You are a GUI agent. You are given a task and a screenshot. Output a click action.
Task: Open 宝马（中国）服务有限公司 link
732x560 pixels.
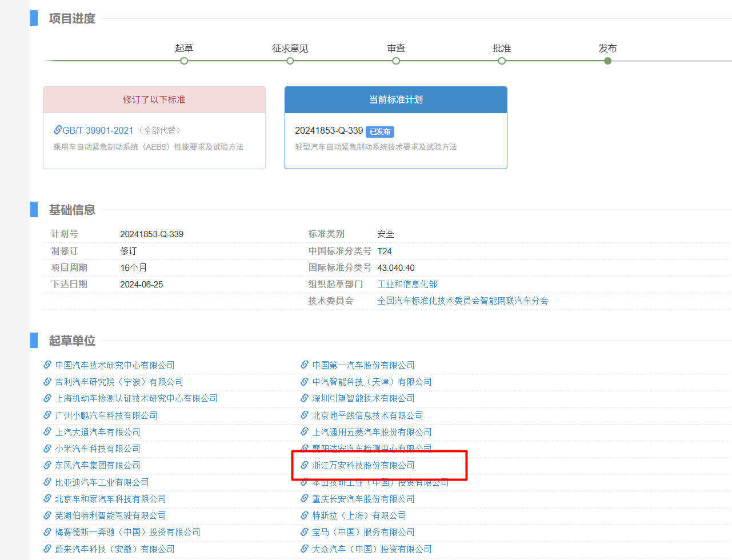pyautogui.click(x=363, y=532)
